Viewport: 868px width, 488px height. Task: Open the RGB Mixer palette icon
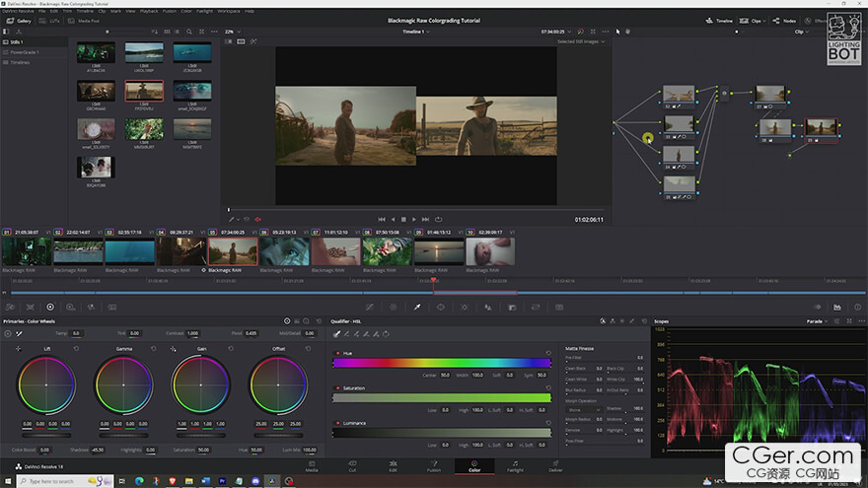91,307
